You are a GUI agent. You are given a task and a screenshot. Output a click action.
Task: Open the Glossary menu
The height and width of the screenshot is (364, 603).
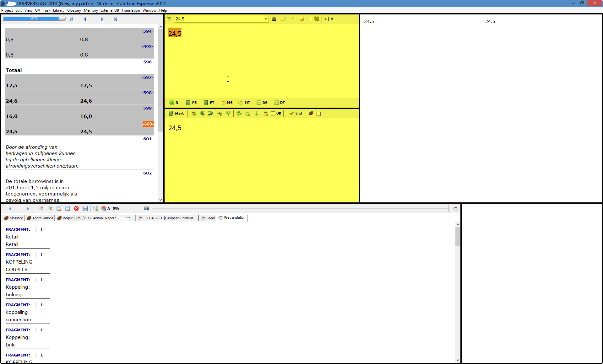74,10
